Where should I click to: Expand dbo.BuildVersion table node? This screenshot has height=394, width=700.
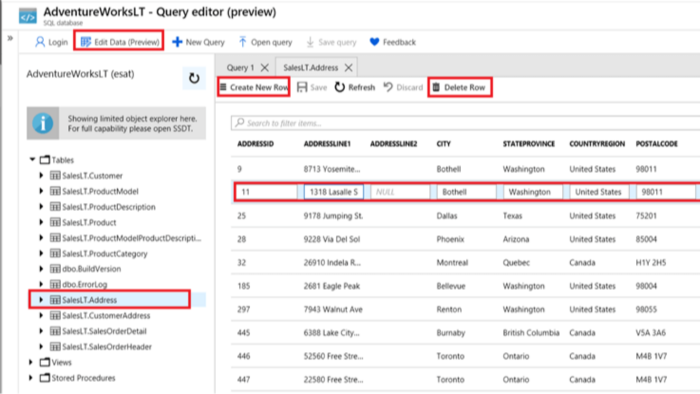click(x=41, y=269)
